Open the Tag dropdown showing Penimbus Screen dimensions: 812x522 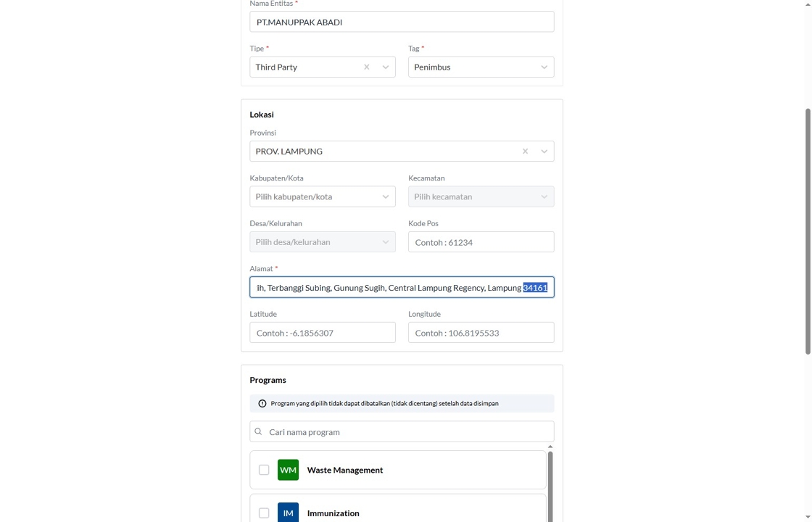pyautogui.click(x=481, y=67)
